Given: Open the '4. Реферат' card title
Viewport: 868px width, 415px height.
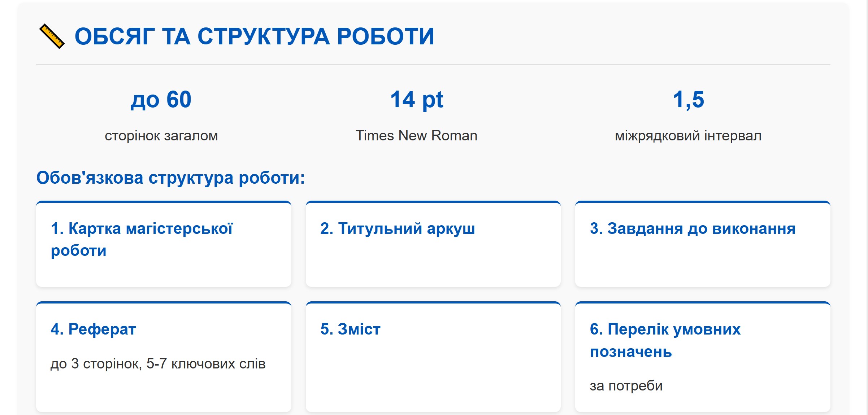Looking at the screenshot, I should pos(93,329).
